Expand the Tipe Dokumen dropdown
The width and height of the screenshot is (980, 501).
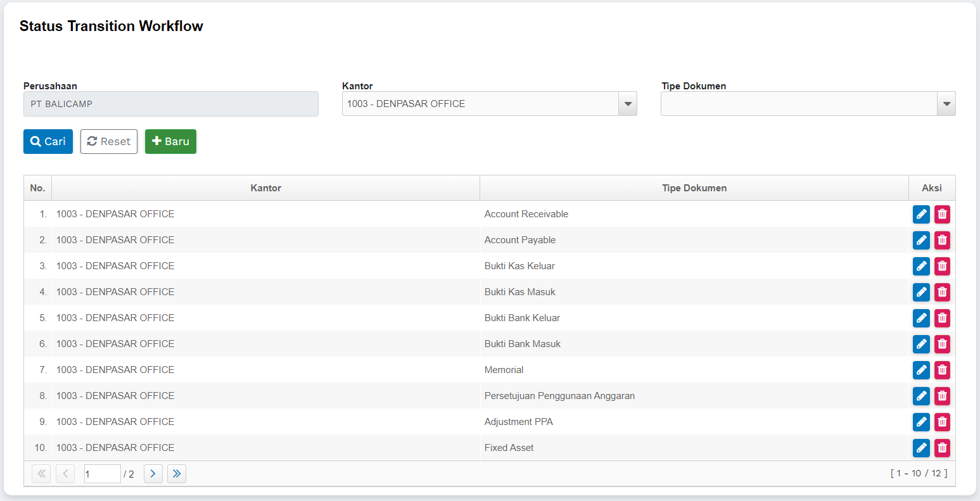tap(946, 104)
